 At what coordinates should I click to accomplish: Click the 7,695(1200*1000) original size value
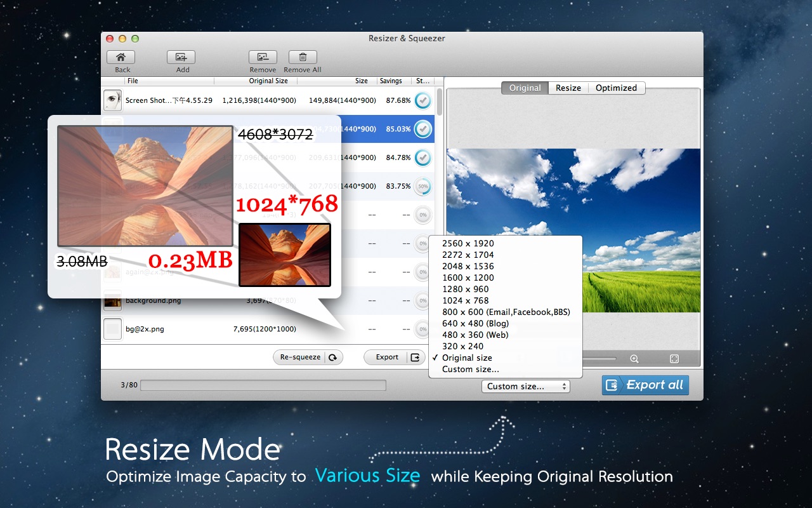tap(265, 329)
